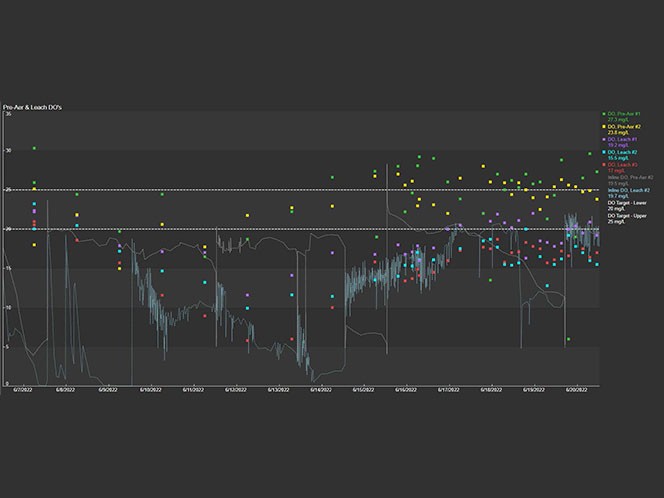664x498 pixels.
Task: Click the cyan DO, Leach #2 legend marker
Action: pyautogui.click(x=604, y=152)
